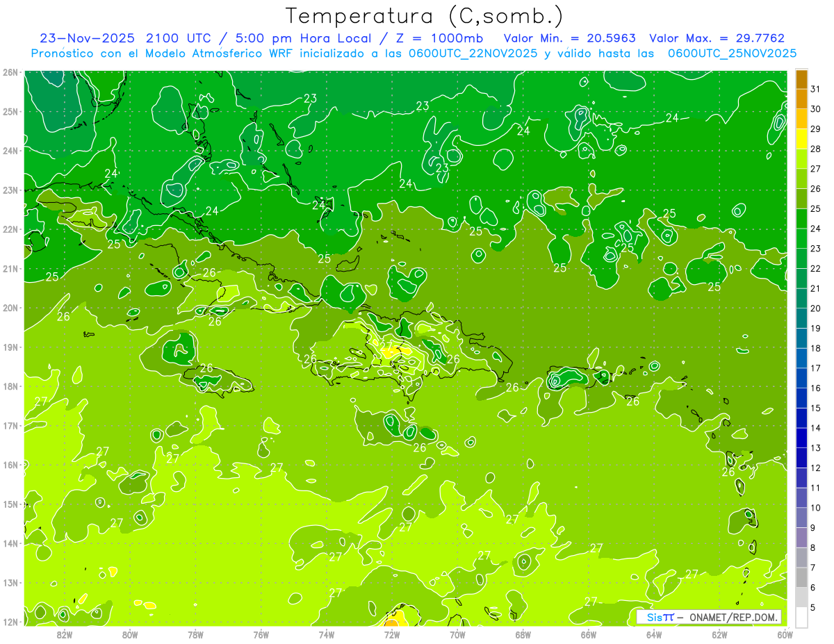This screenshot has width=834, height=644.
Task: Click the "Valor Min. = 20.5963" text
Action: 569,38
